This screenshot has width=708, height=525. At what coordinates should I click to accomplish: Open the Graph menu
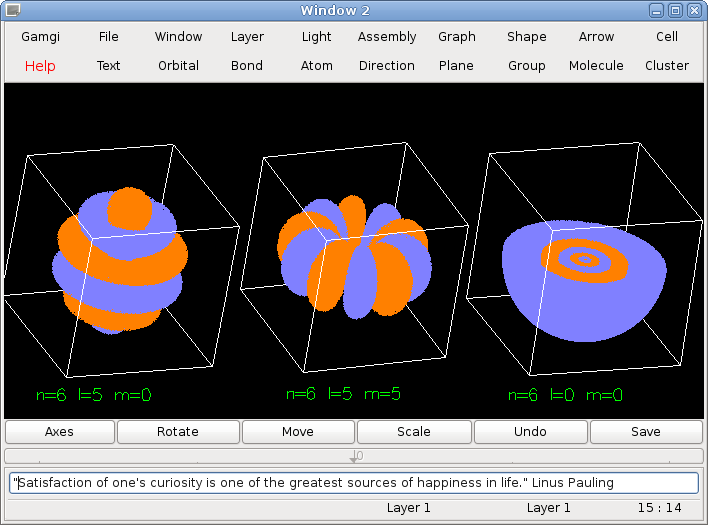(456, 37)
